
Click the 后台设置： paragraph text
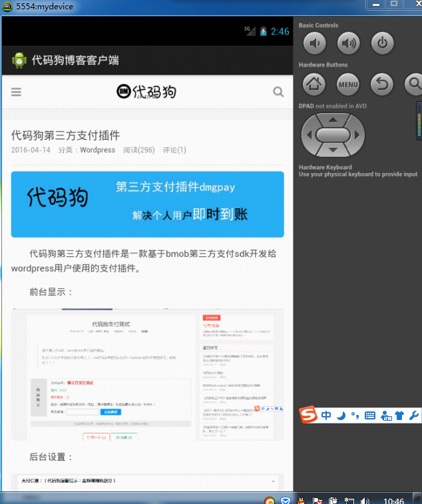[51, 457]
